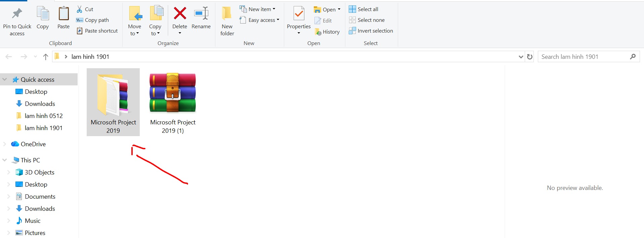Viewport: 644px width, 238px height.
Task: Click the Cut scissors button
Action: tap(85, 9)
